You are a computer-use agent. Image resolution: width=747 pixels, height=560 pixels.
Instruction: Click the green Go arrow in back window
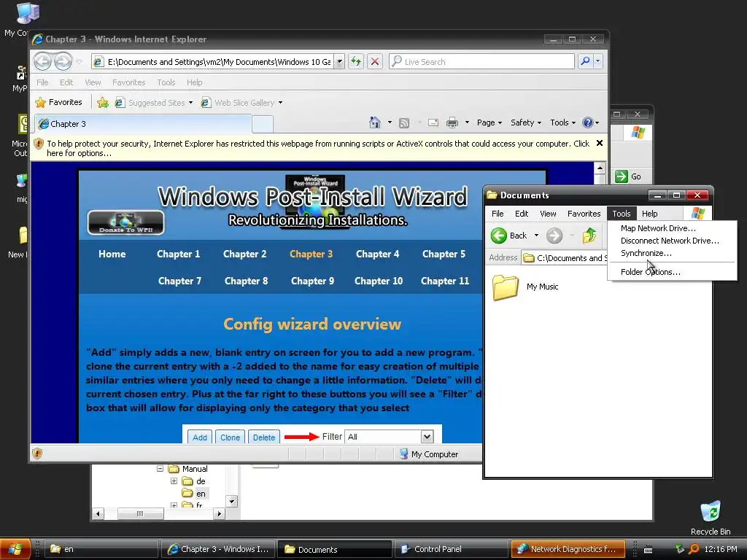click(622, 176)
